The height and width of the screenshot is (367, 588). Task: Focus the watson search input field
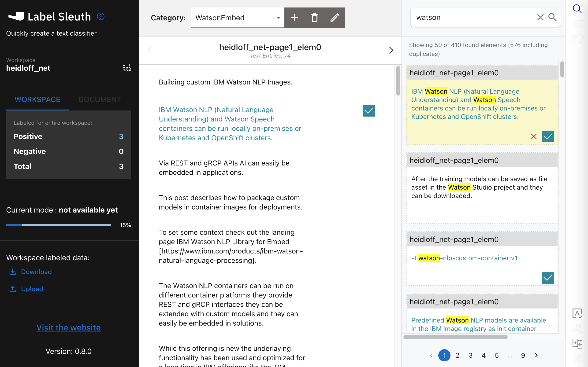coord(474,17)
